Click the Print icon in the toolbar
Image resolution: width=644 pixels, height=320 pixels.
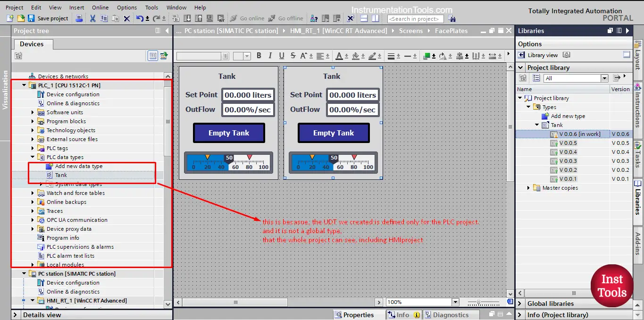click(79, 18)
